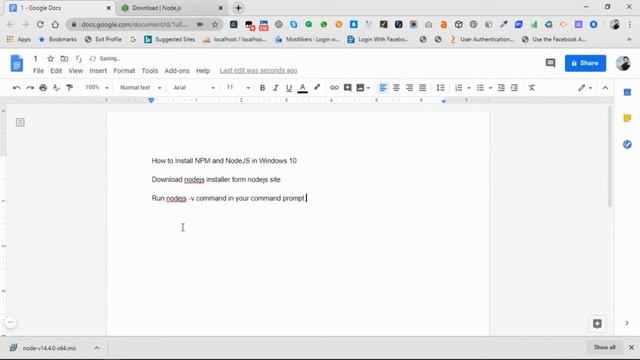Open the font size 11 dropdown
Image resolution: width=640 pixels, height=360 pixels.
click(x=238, y=88)
